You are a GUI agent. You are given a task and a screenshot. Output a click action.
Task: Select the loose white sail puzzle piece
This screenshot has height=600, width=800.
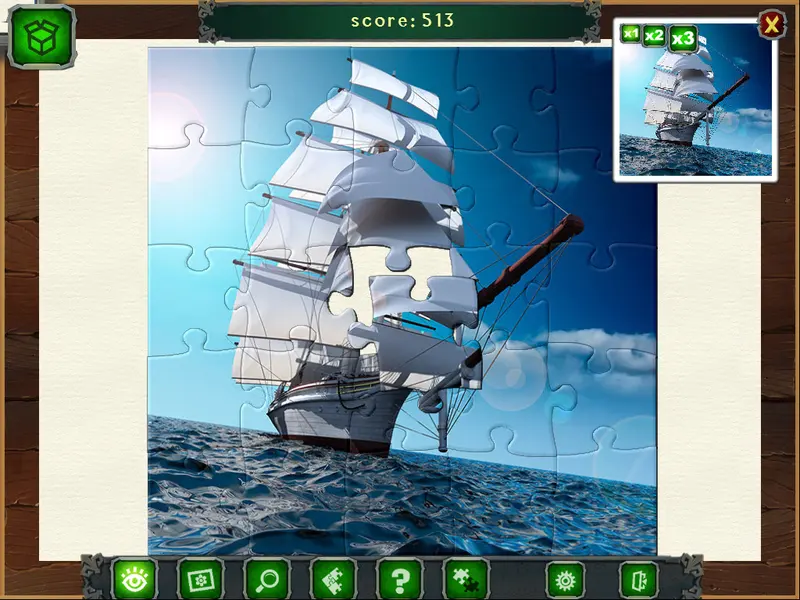[422, 302]
